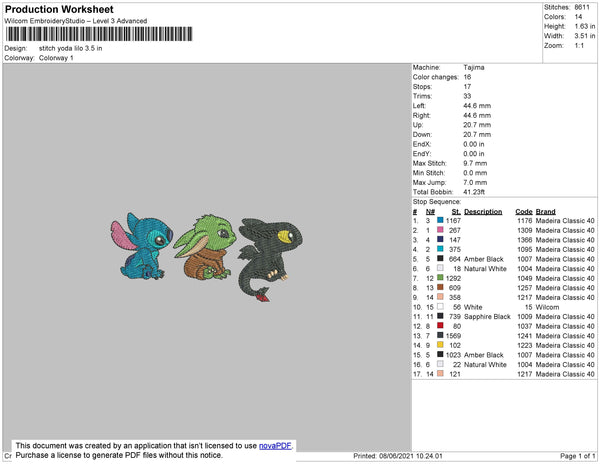This screenshot has width=600, height=464.
Task: Select the Zoom value 1:1
Action: pyautogui.click(x=579, y=46)
